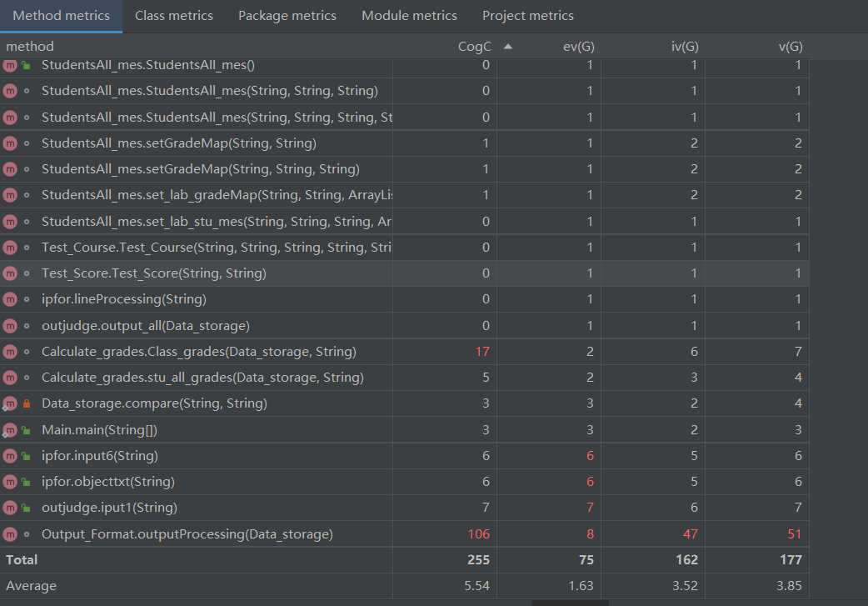Click the method column header
The height and width of the screenshot is (606, 868).
[30, 47]
